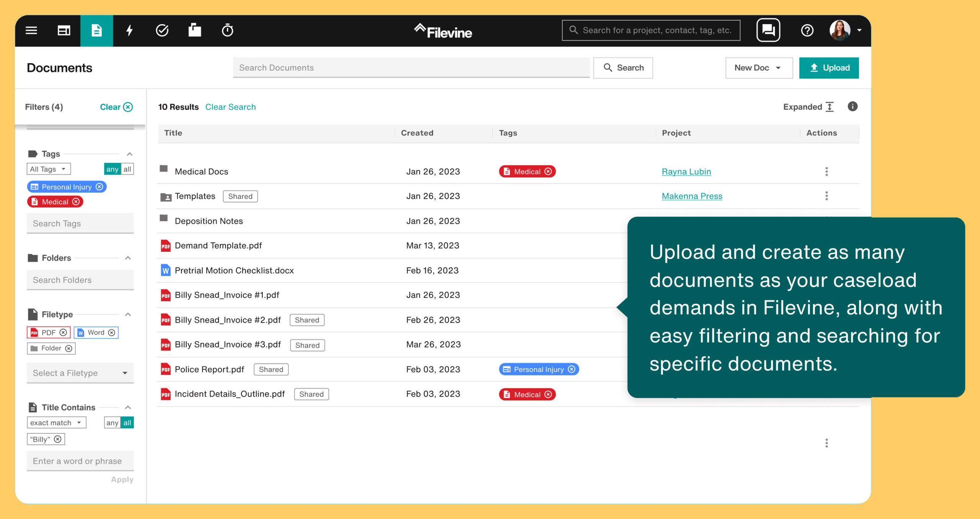The height and width of the screenshot is (519, 980).
Task: Open the help question mark icon
Action: pos(807,30)
